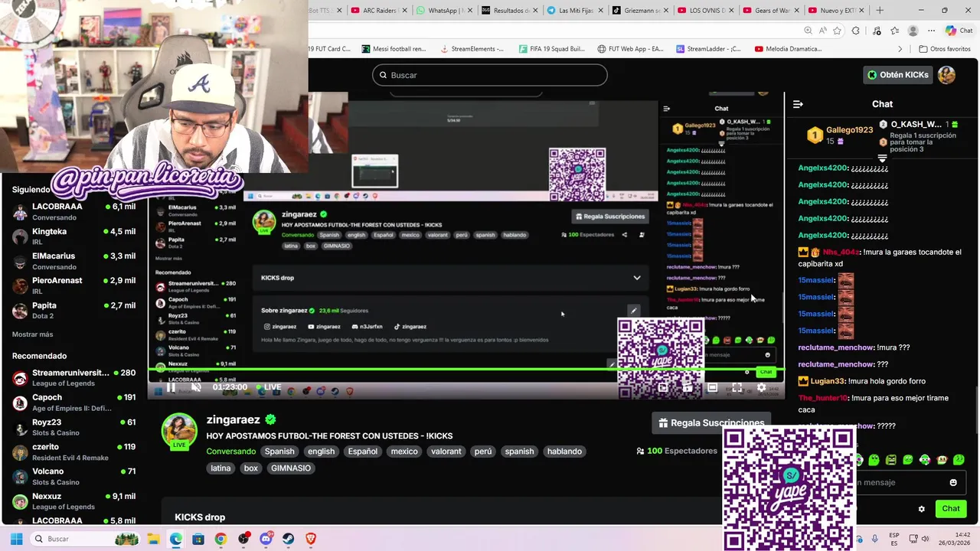980x551 pixels.
Task: Select the box tag
Action: coord(250,468)
